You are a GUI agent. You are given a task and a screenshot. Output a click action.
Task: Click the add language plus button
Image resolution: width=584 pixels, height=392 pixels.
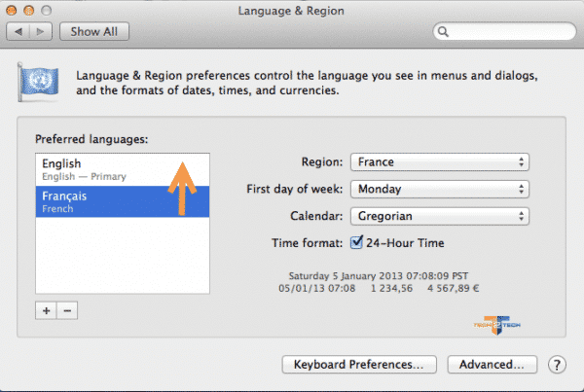click(45, 310)
